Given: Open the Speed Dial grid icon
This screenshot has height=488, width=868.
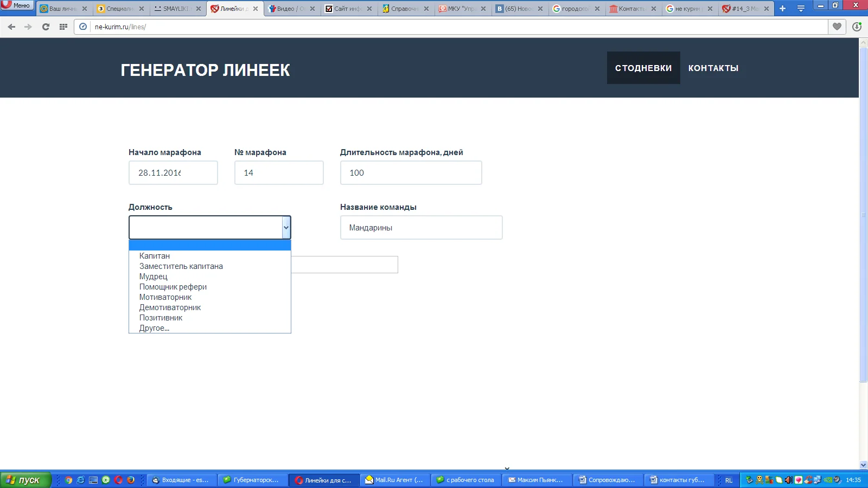Looking at the screenshot, I should coord(63,27).
